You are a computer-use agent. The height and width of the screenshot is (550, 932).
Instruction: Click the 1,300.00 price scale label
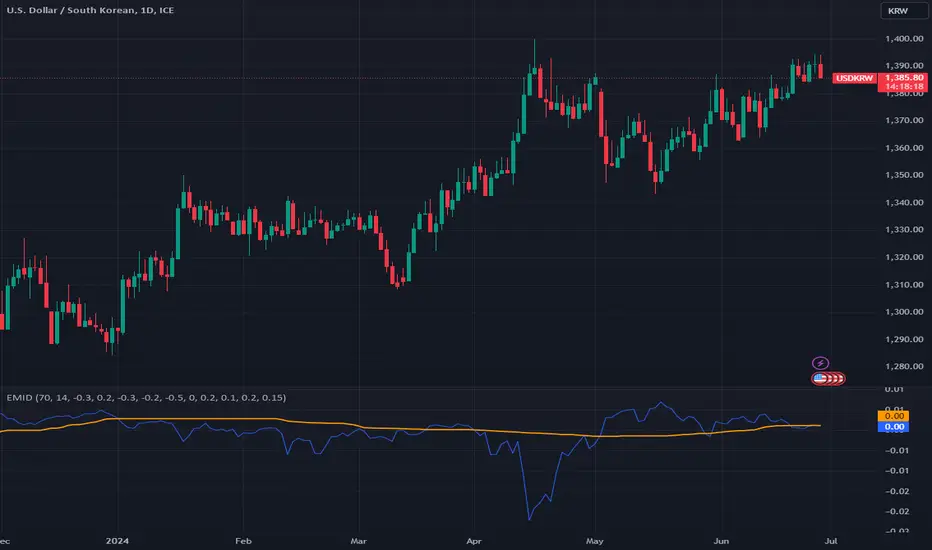pos(904,312)
